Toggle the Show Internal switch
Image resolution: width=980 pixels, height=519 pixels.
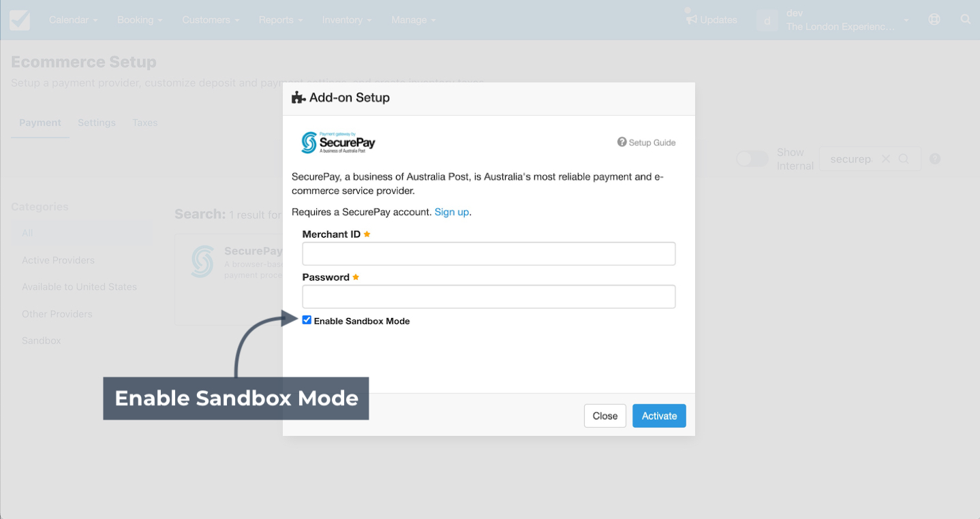point(752,159)
